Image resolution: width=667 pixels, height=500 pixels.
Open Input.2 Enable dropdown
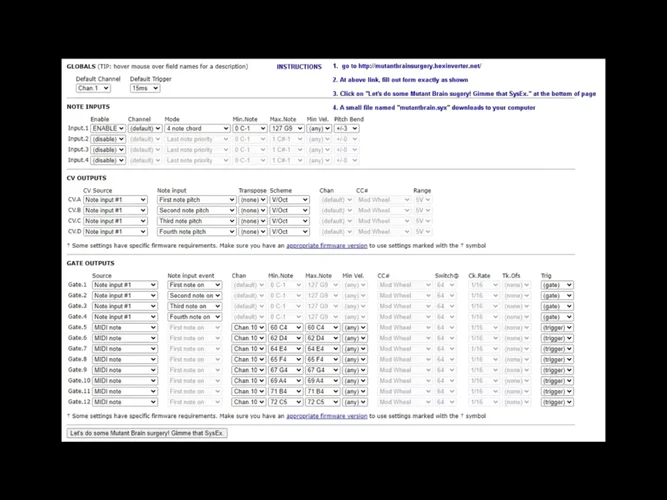108,139
